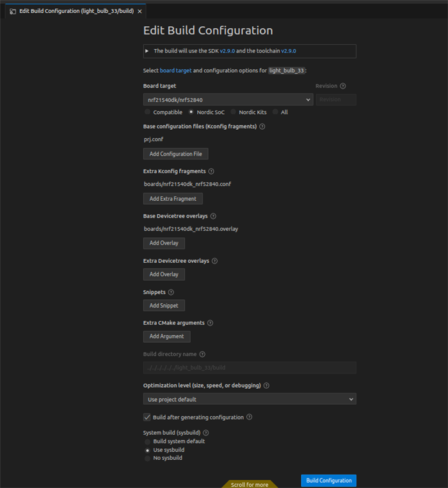The image size is (448, 488).
Task: Open help icon next to Revision
Action: coord(343,86)
